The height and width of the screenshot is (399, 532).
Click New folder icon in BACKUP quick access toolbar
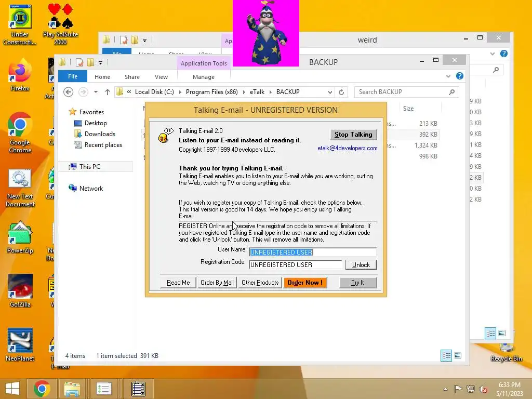point(90,62)
